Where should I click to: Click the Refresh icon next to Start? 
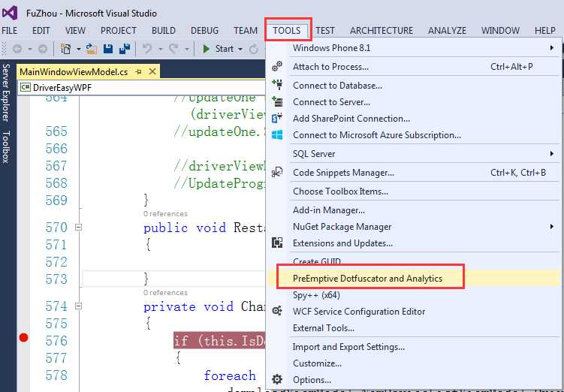tap(254, 49)
